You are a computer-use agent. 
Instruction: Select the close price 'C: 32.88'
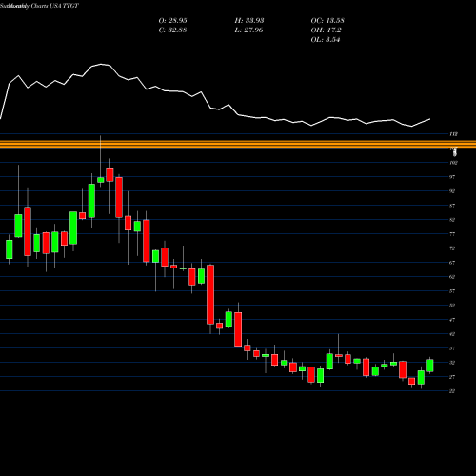(x=172, y=30)
